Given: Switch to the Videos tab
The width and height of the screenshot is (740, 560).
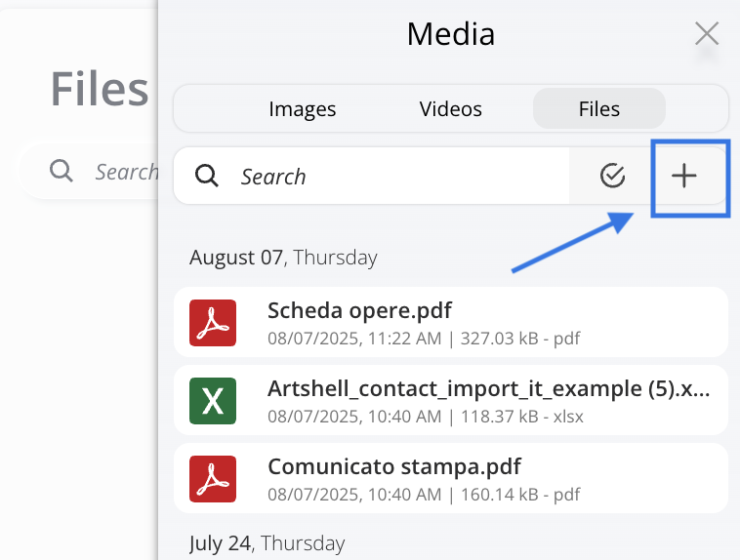Looking at the screenshot, I should (451, 109).
